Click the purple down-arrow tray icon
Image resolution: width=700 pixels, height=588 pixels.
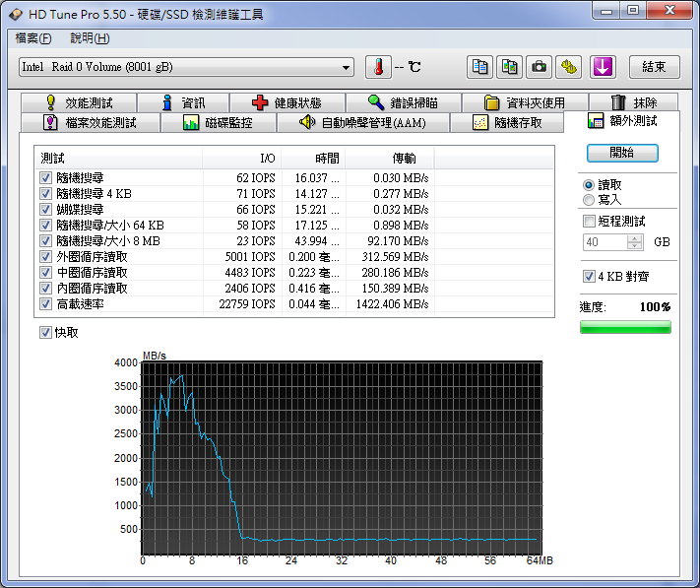(603, 67)
